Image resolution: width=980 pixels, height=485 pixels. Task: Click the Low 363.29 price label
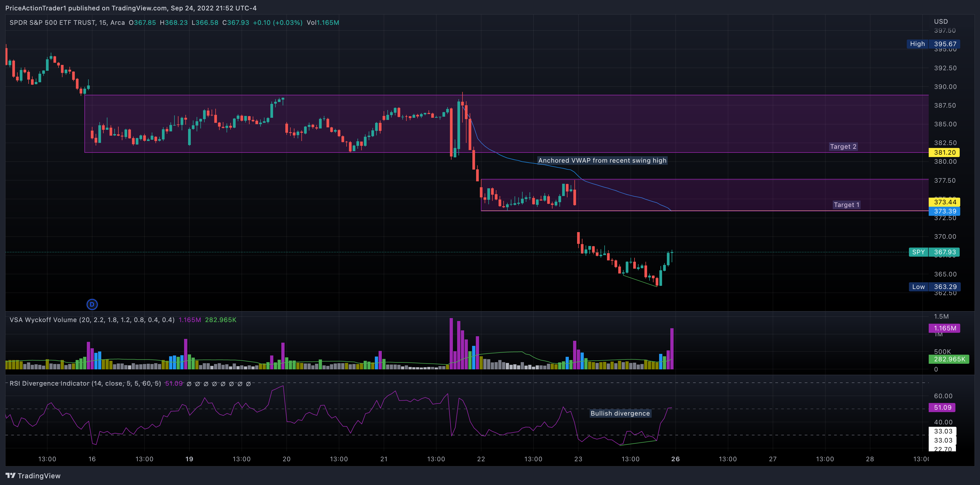[x=934, y=287]
